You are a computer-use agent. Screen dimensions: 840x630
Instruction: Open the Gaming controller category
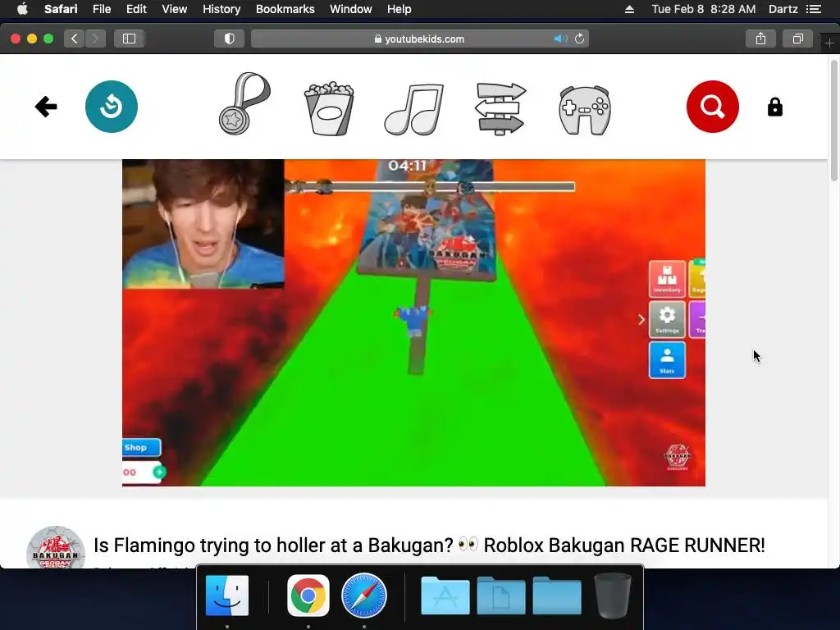584,110
